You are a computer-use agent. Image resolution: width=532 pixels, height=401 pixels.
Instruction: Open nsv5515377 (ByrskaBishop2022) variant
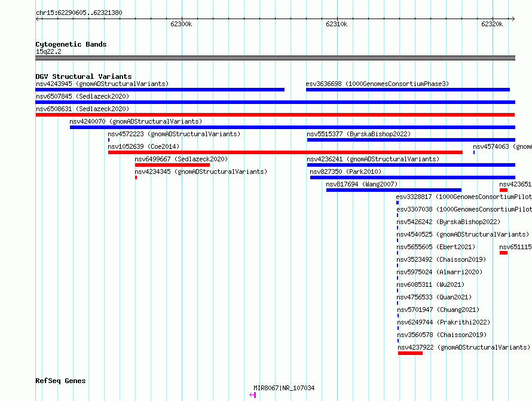[359, 134]
